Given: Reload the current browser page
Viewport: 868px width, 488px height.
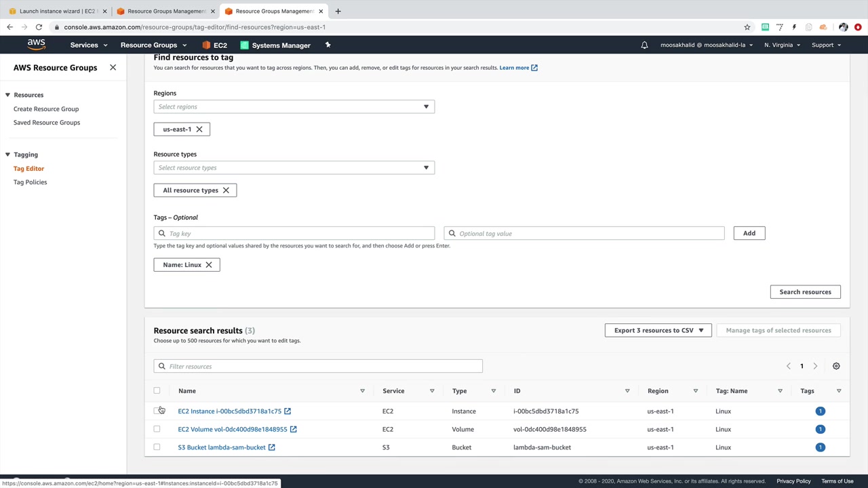Looking at the screenshot, I should pyautogui.click(x=39, y=27).
